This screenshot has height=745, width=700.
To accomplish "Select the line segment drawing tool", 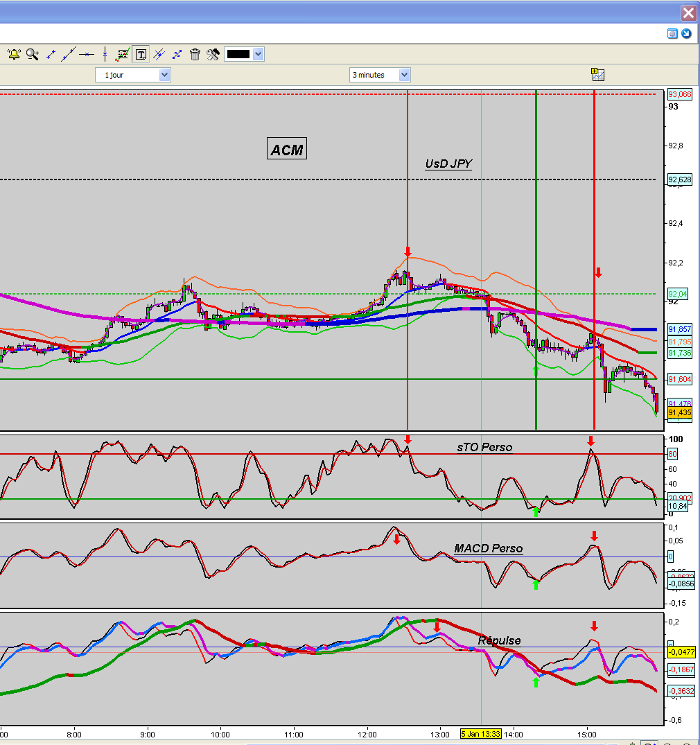I will pyautogui.click(x=51, y=55).
